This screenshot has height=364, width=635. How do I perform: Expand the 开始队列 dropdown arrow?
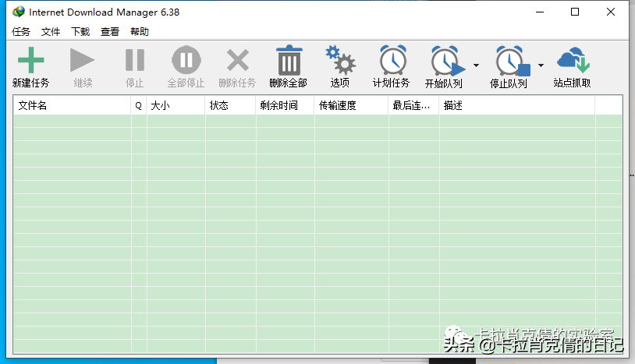coord(476,65)
